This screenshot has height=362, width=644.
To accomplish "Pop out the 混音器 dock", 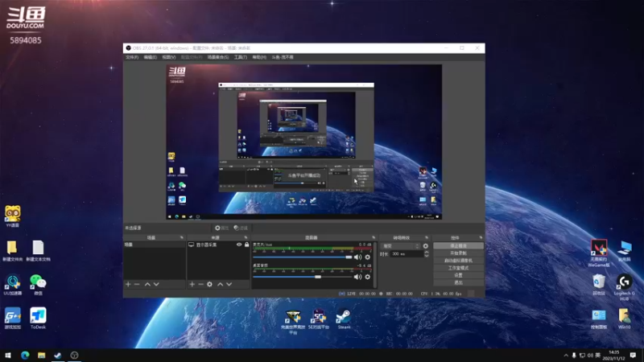I will 374,237.
